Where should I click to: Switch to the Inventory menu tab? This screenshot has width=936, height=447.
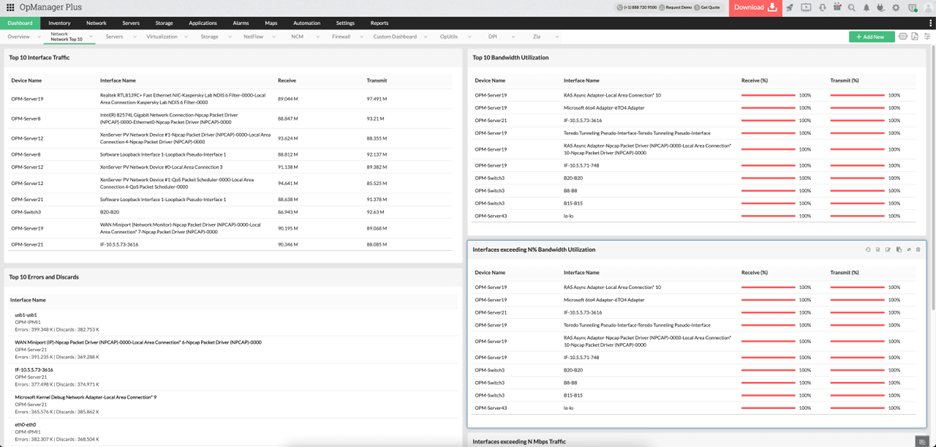(59, 22)
